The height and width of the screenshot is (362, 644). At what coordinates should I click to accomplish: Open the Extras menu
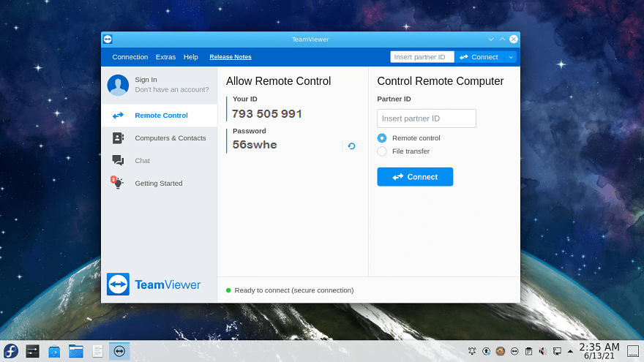click(x=165, y=57)
